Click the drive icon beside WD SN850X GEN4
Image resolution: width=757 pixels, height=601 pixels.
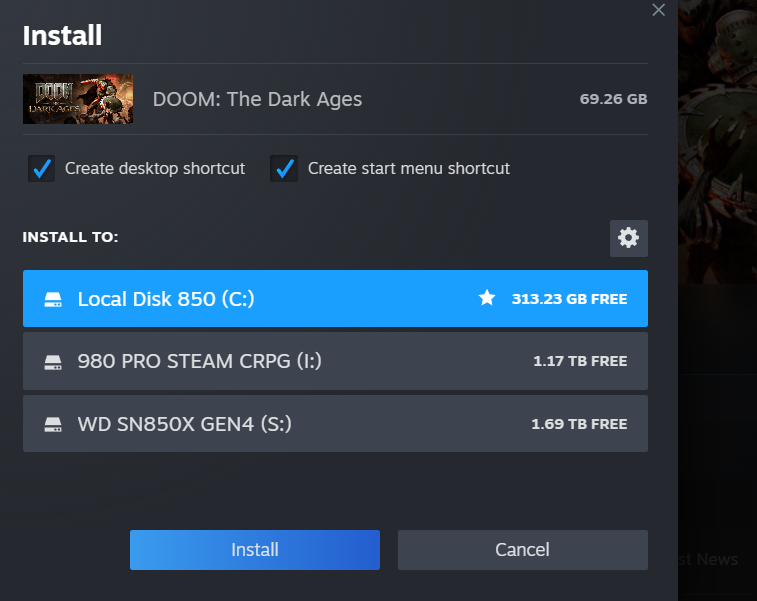coord(53,424)
